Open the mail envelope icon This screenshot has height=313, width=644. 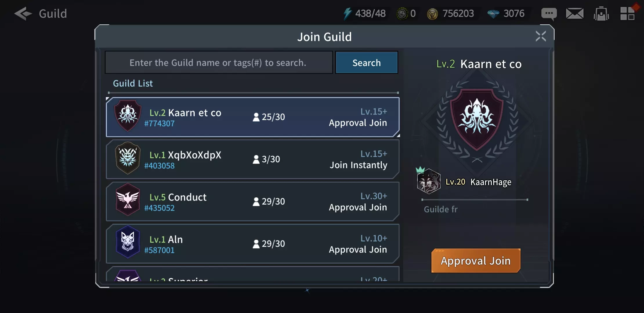tap(575, 13)
